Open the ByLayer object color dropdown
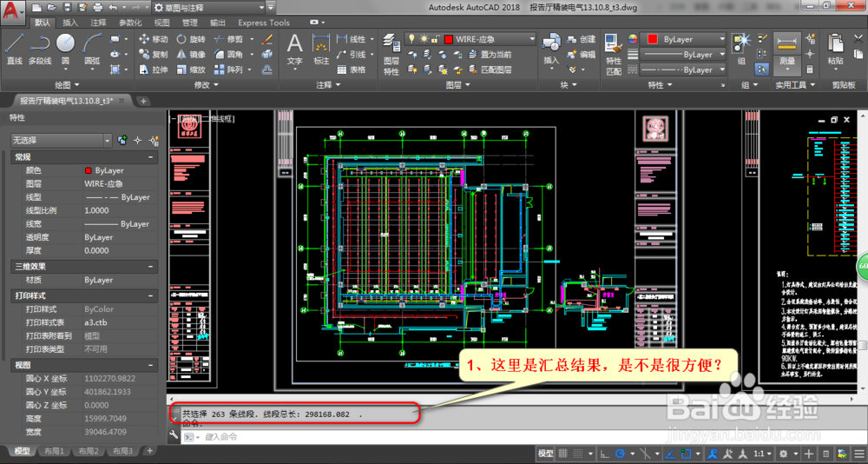Viewport: 868px width, 464px height. pos(683,39)
